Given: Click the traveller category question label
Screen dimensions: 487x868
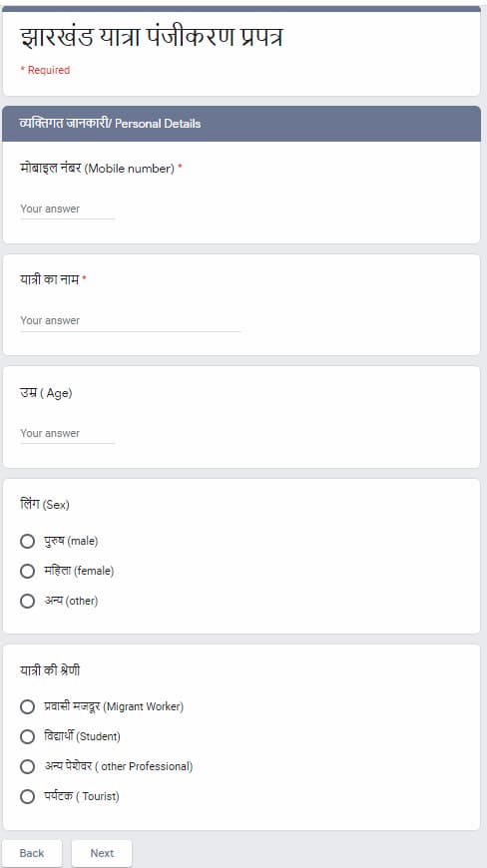Looking at the screenshot, I should 50,670.
